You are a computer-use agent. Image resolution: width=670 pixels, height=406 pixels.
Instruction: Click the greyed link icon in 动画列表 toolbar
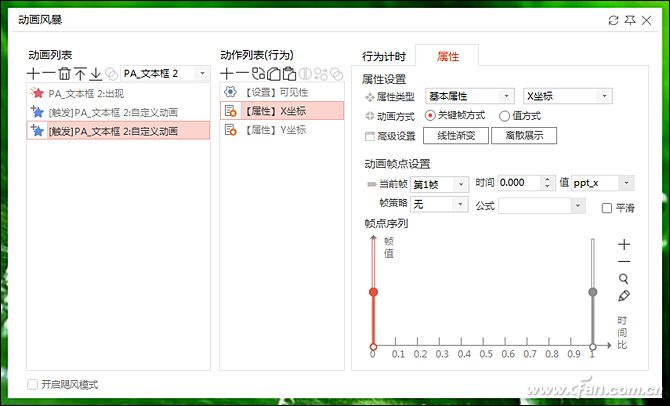click(x=112, y=74)
